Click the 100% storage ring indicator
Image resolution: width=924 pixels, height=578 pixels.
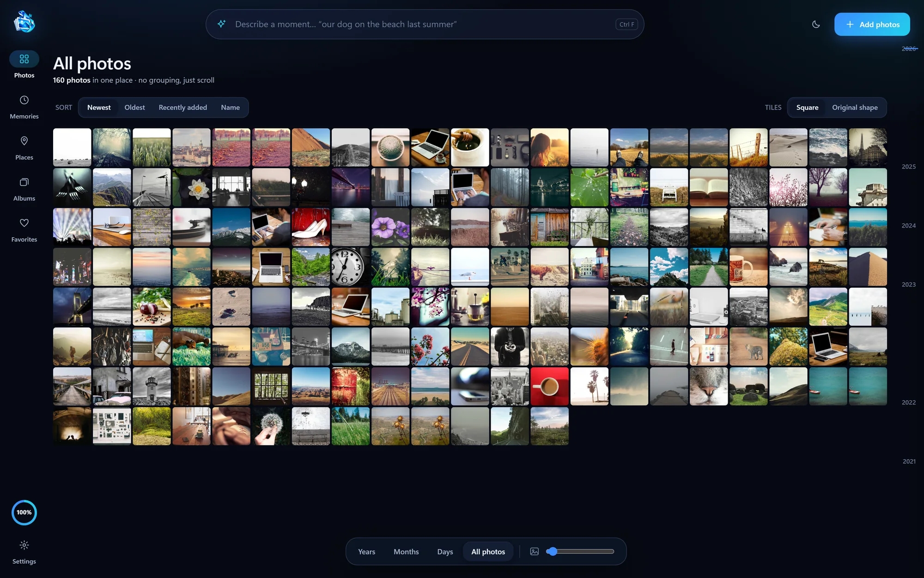24,512
